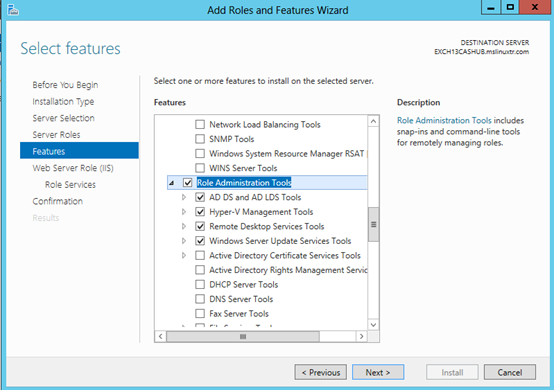The image size is (554, 390).
Task: Select the Hyper-V Management Tools row text
Action: click(261, 212)
